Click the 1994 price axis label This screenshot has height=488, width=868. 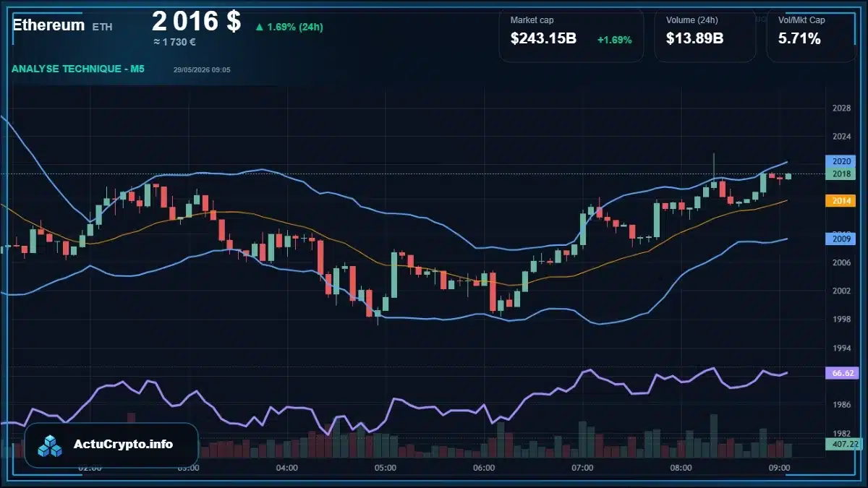[841, 348]
